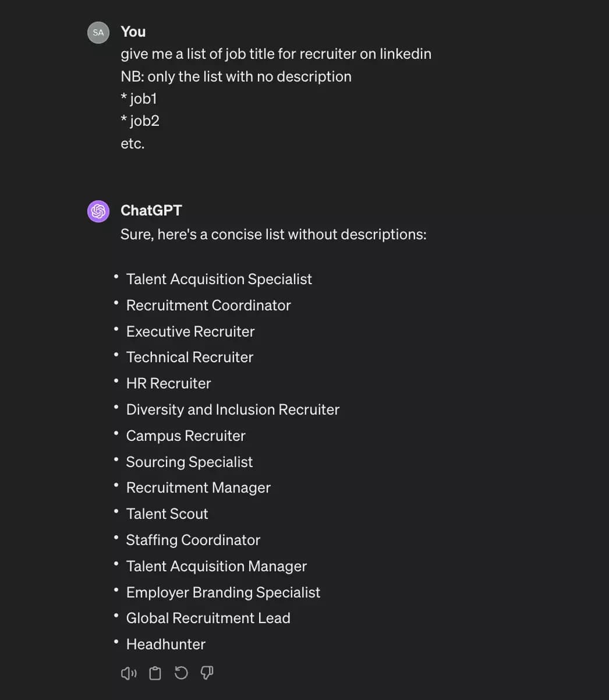Give thumbs down feedback on the response
This screenshot has height=700, width=609.
[x=207, y=673]
